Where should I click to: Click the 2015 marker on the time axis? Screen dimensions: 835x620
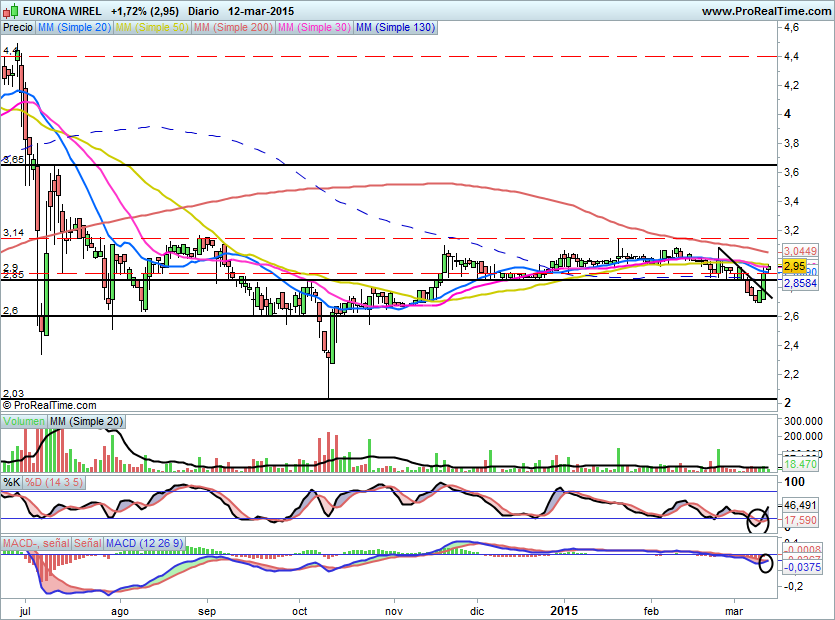(563, 611)
